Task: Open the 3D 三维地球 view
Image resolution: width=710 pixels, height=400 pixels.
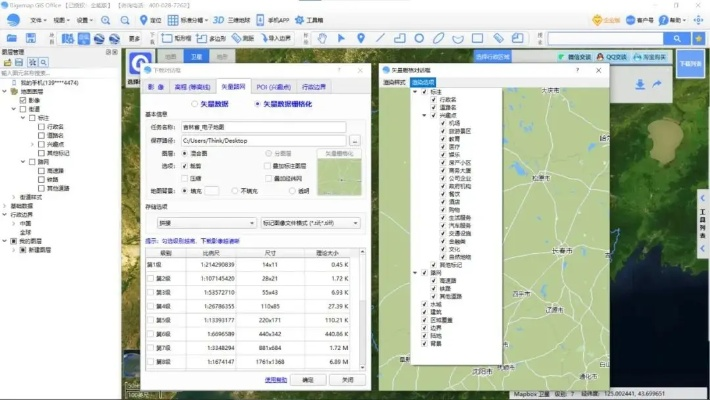Action: 231,20
